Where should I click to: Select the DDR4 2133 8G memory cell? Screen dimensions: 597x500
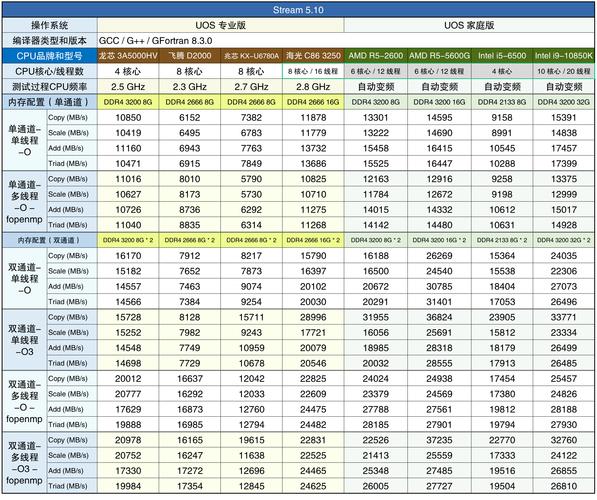[x=502, y=102]
